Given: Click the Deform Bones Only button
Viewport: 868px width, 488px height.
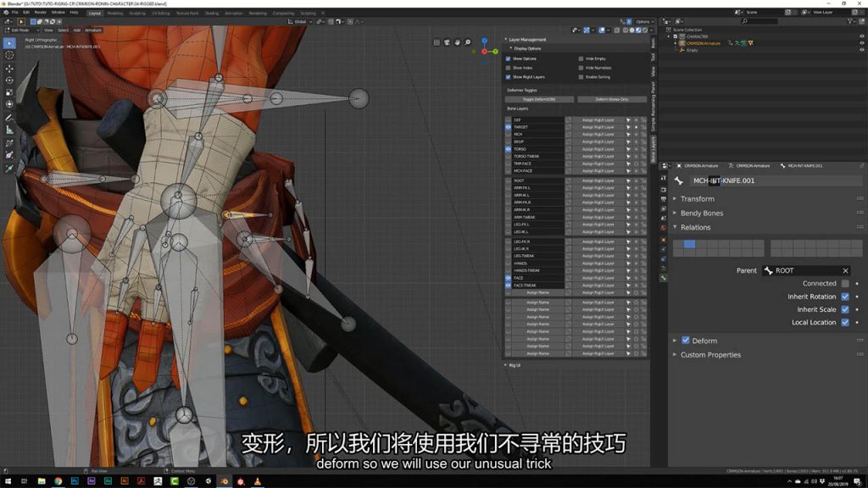Looking at the screenshot, I should click(612, 100).
